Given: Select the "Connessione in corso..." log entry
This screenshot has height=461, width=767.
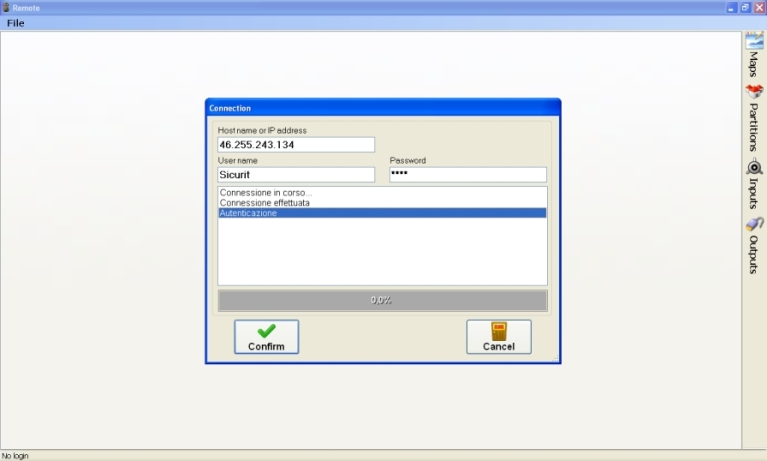Looking at the screenshot, I should click(x=266, y=192).
